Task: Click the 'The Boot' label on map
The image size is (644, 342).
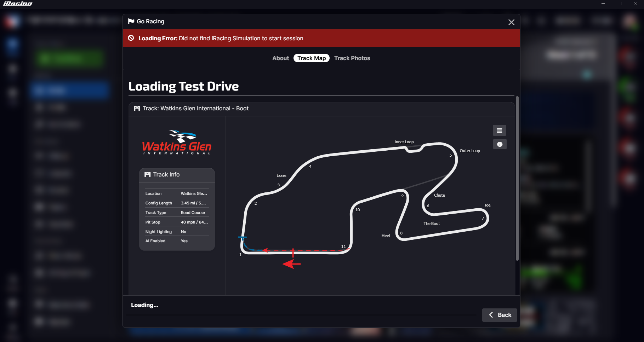Action: [x=432, y=224]
